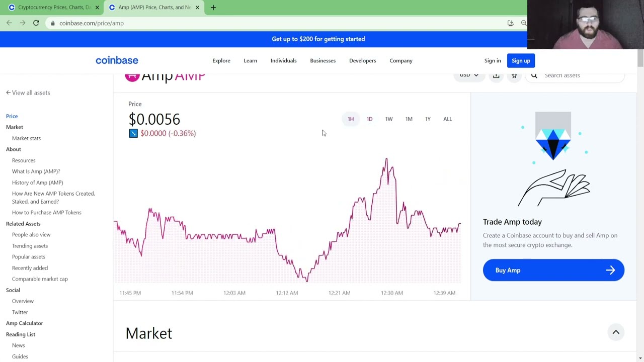Open Market stats sidebar link
Viewport: 644px width, 362px height.
click(x=26, y=138)
